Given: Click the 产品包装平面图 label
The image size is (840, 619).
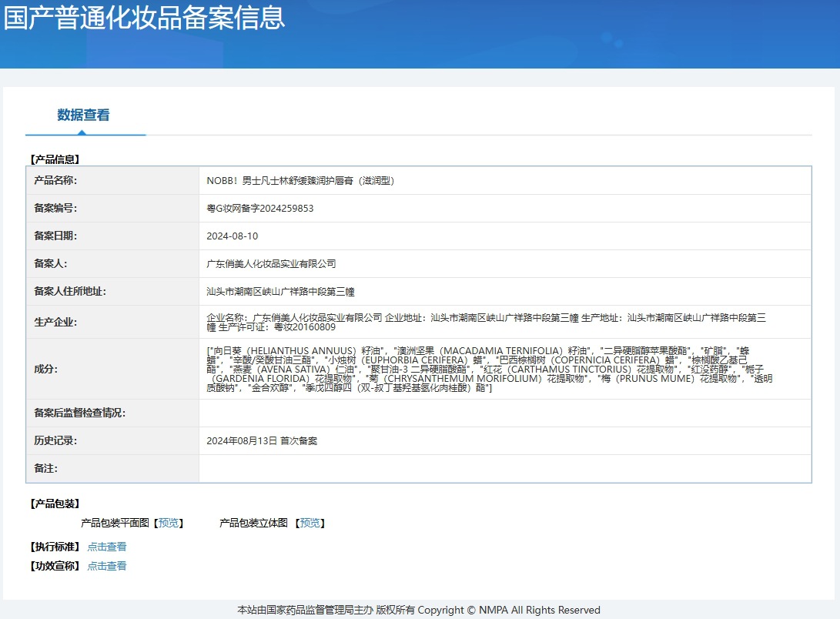Looking at the screenshot, I should point(115,524).
